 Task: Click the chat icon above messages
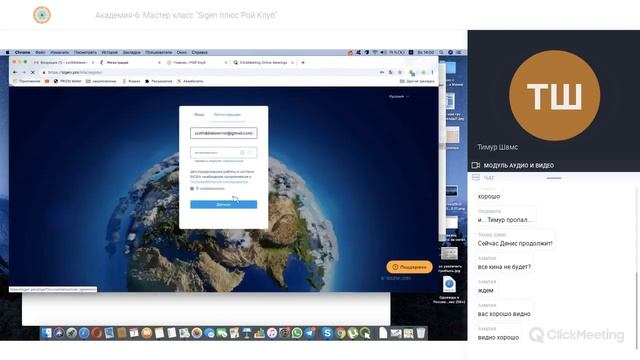(476, 178)
